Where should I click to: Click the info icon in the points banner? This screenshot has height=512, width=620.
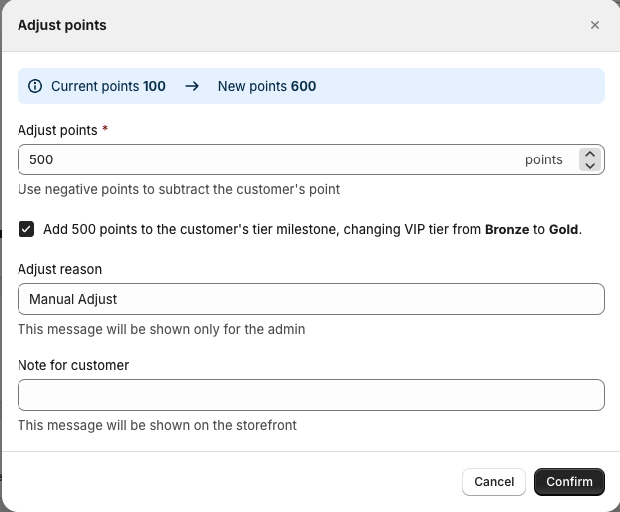[35, 86]
